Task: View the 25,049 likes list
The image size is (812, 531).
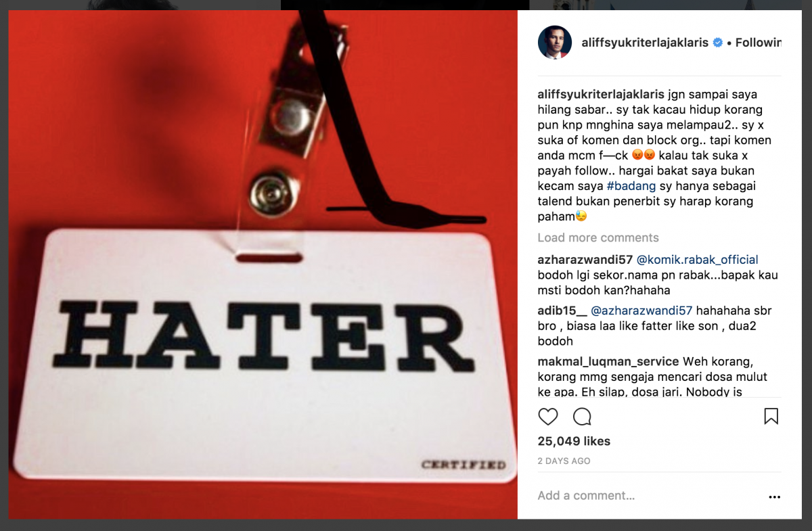Action: (574, 441)
